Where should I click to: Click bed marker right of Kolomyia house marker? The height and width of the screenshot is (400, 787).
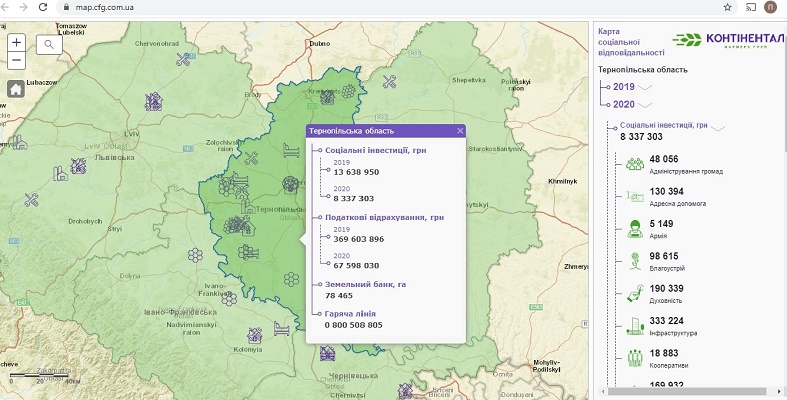(282, 329)
